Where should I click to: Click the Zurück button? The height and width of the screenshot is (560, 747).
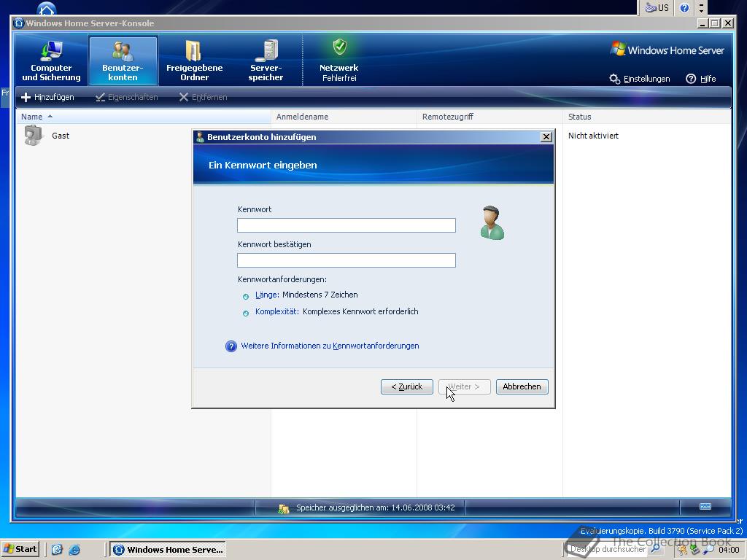[407, 386]
